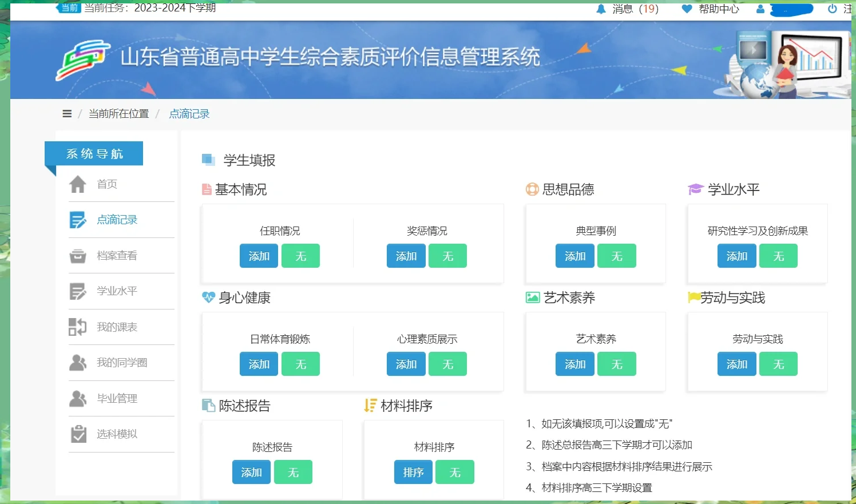Select 学业水平 in the navigation sidebar
The image size is (856, 504).
tap(117, 291)
